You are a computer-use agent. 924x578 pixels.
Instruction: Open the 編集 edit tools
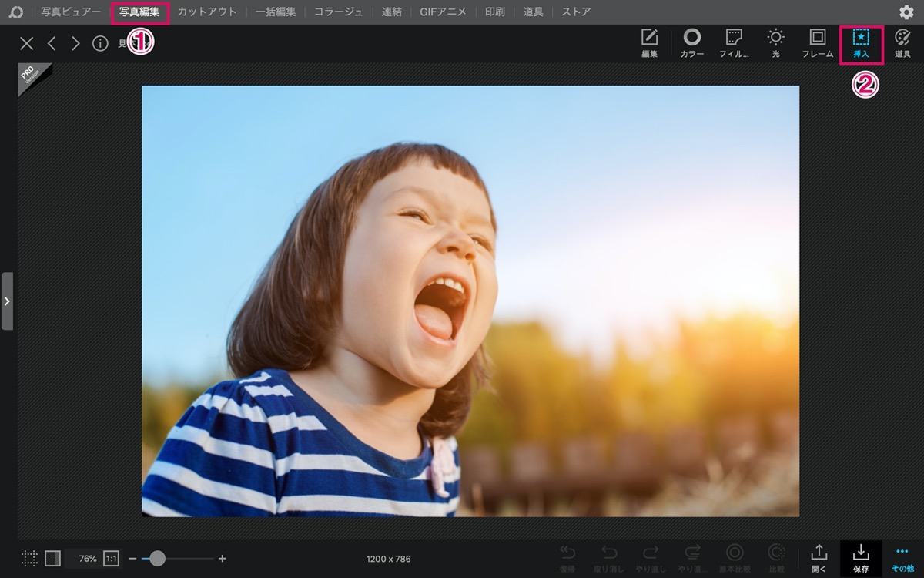[649, 43]
